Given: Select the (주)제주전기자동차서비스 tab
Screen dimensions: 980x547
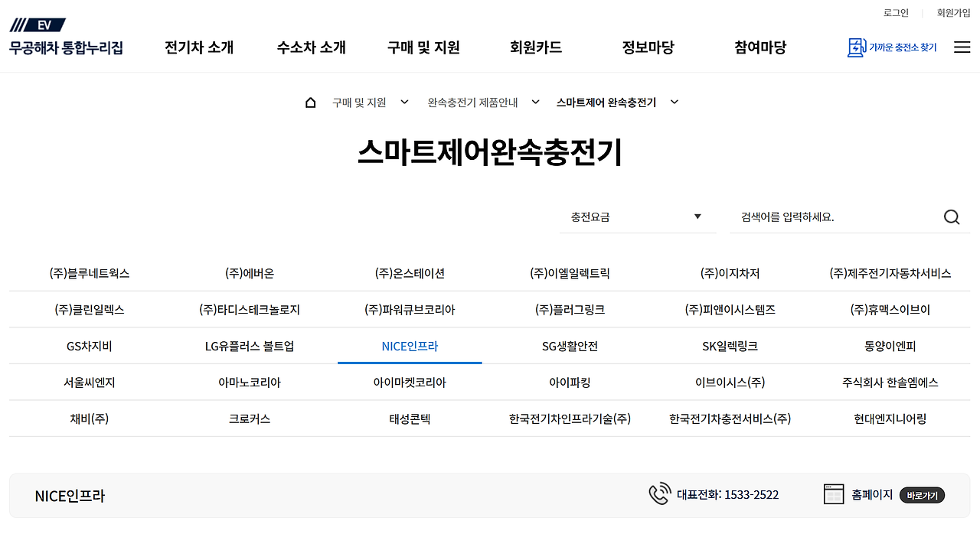Looking at the screenshot, I should click(890, 273).
